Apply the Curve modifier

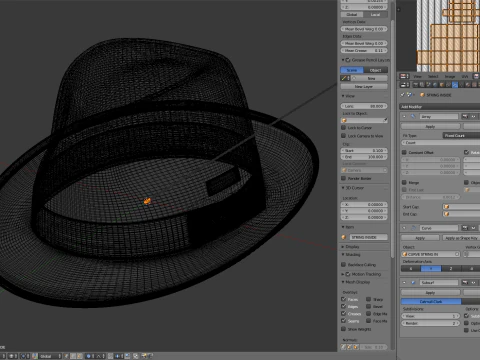click(420, 238)
